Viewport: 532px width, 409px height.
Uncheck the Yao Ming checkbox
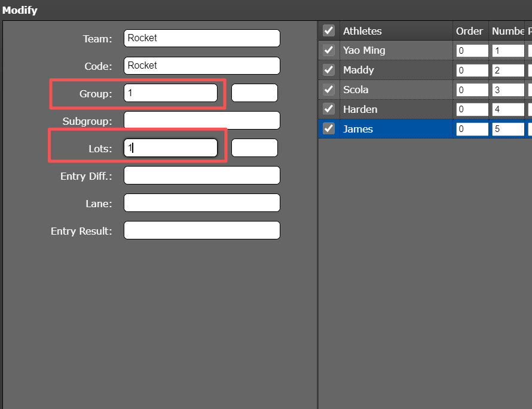pos(328,51)
